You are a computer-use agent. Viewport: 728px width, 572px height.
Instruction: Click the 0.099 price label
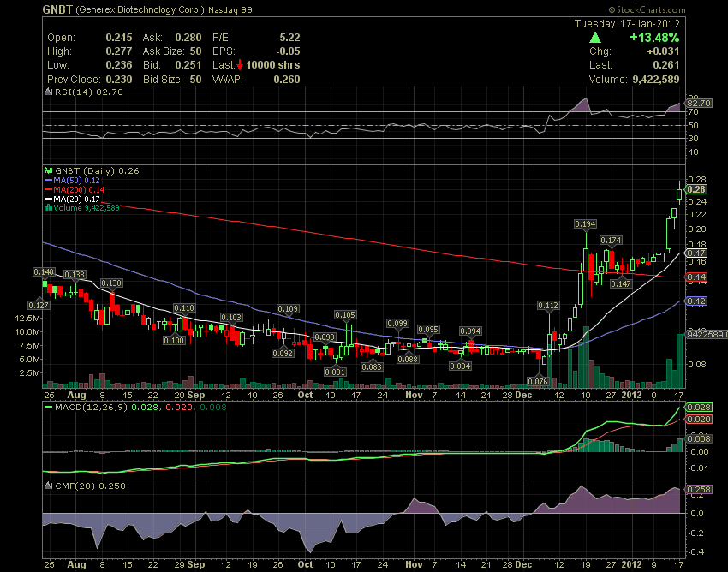click(397, 323)
